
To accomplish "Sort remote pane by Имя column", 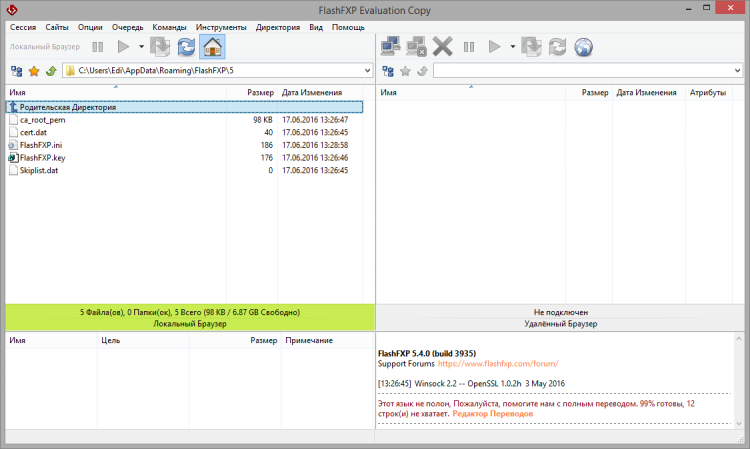I will (471, 92).
